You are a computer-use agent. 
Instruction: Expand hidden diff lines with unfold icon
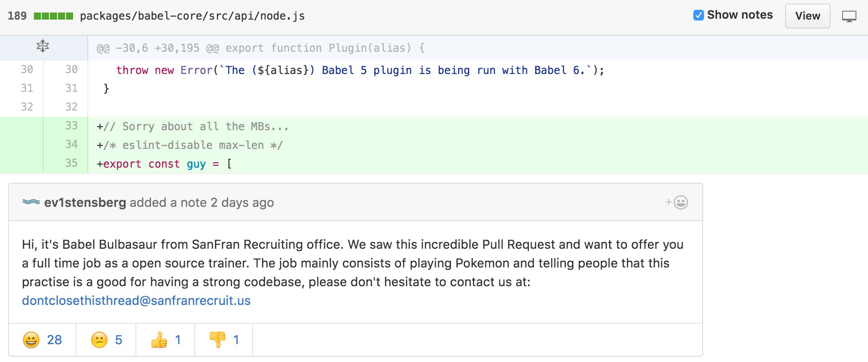point(43,46)
